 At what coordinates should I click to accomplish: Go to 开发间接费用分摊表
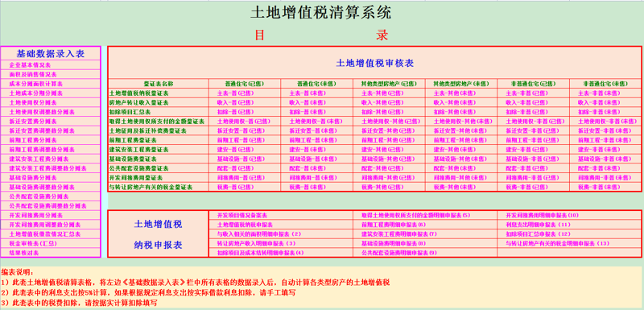coord(35,215)
